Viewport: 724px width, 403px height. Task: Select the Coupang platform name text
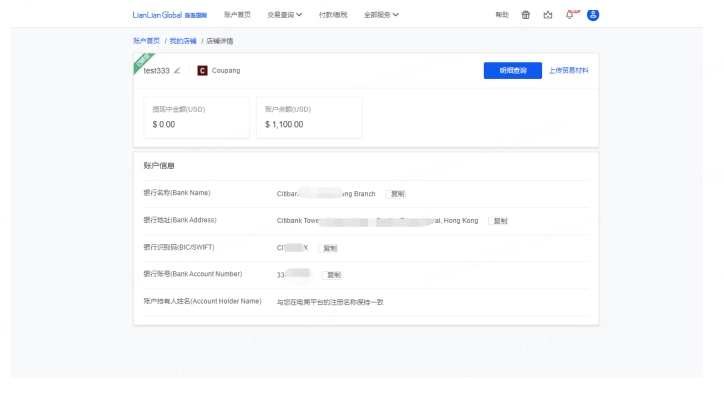tap(226, 71)
